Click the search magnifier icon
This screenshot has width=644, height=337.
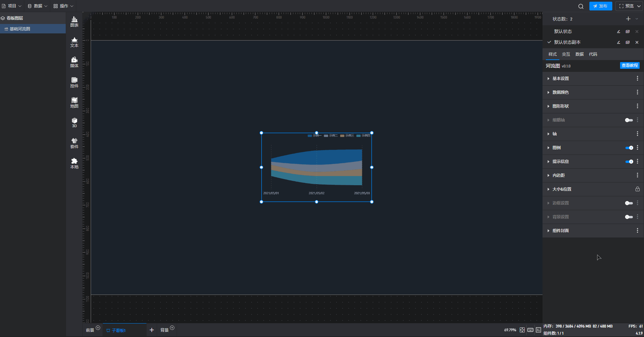click(x=581, y=6)
